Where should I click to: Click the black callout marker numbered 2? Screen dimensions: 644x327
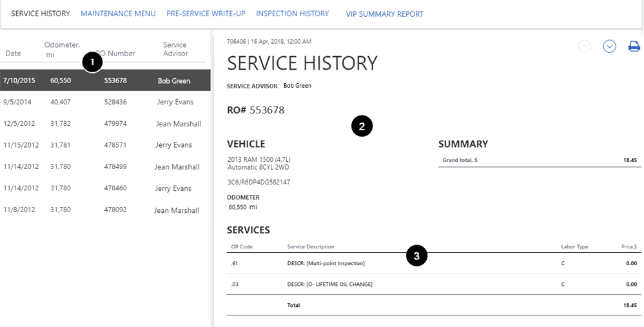[x=362, y=126]
